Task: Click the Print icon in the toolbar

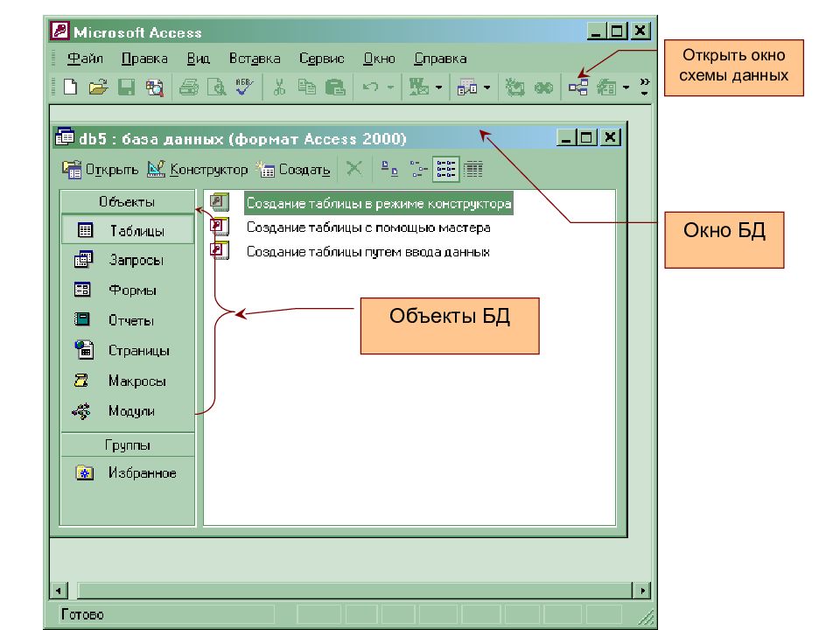Action: point(189,87)
